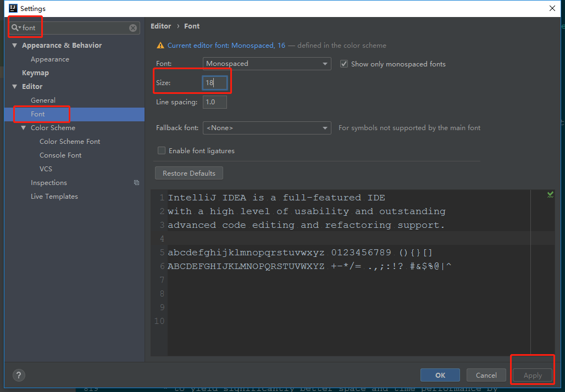Follow the Current editor font: Monospaced, 16 link
This screenshot has width=565, height=392.
[x=226, y=46]
